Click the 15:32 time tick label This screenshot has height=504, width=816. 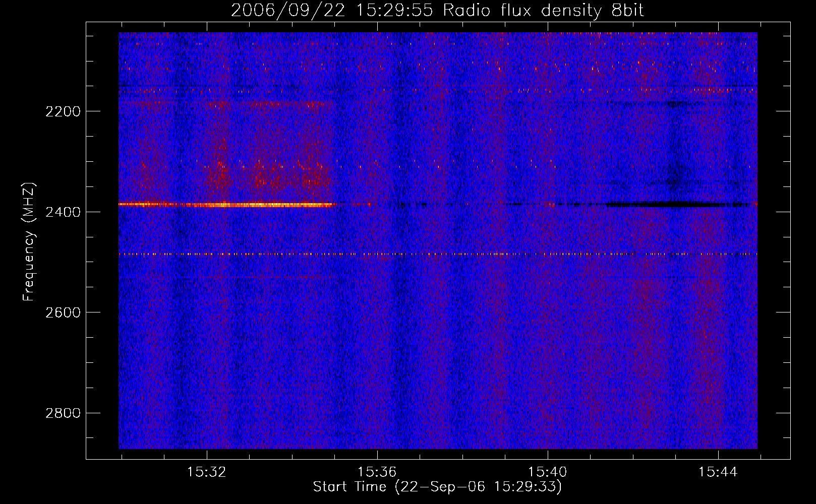coord(206,472)
